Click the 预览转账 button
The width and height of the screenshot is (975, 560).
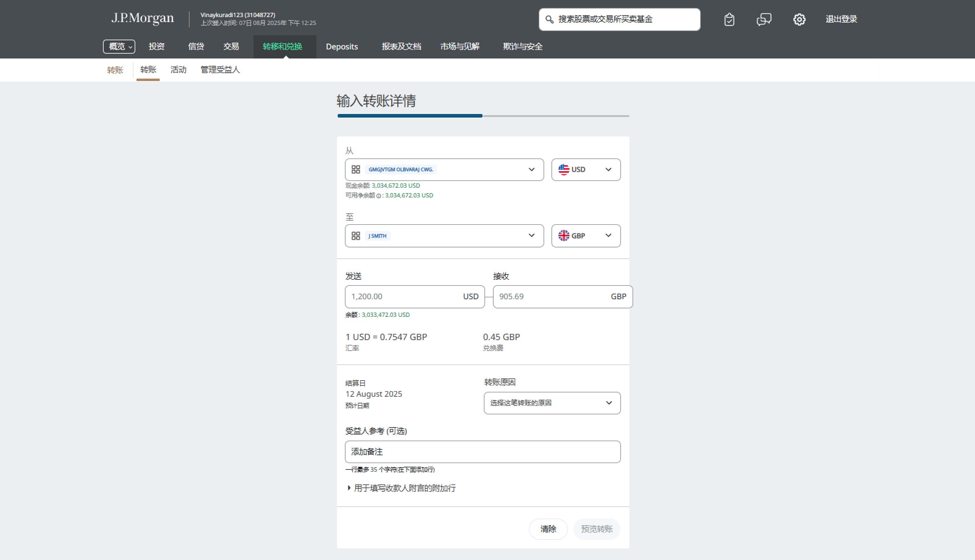point(597,529)
